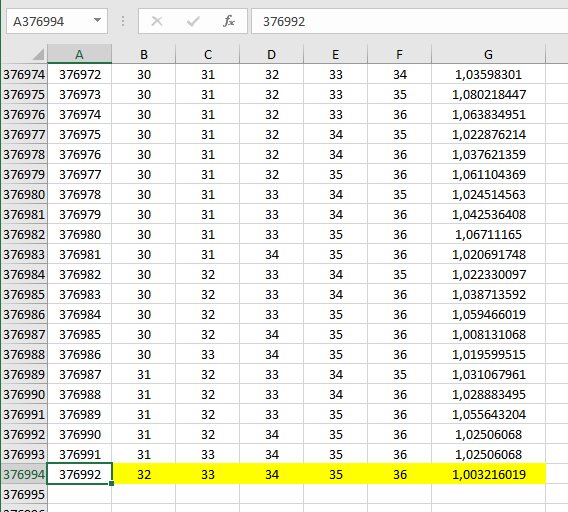Click the yellow cell with value 1,003216019

[488, 474]
